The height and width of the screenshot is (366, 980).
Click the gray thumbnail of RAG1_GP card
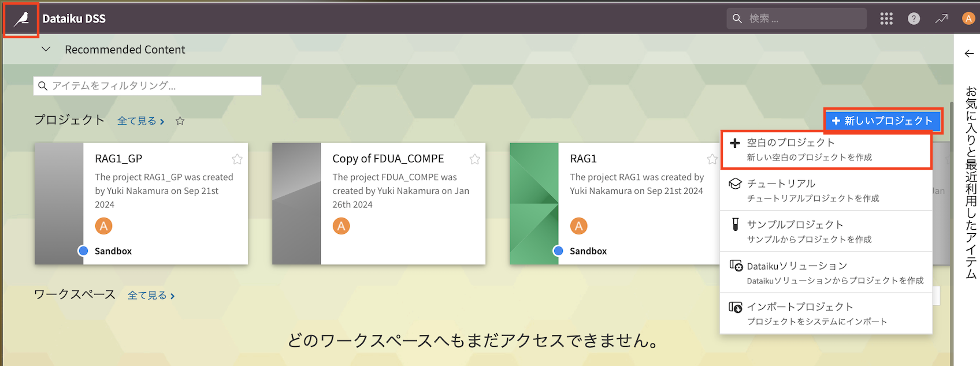point(59,204)
